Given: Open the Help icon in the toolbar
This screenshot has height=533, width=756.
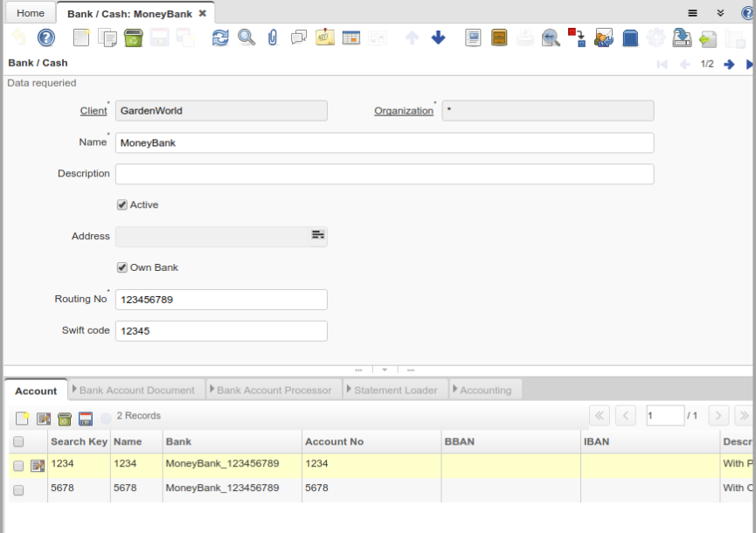Looking at the screenshot, I should [46, 38].
